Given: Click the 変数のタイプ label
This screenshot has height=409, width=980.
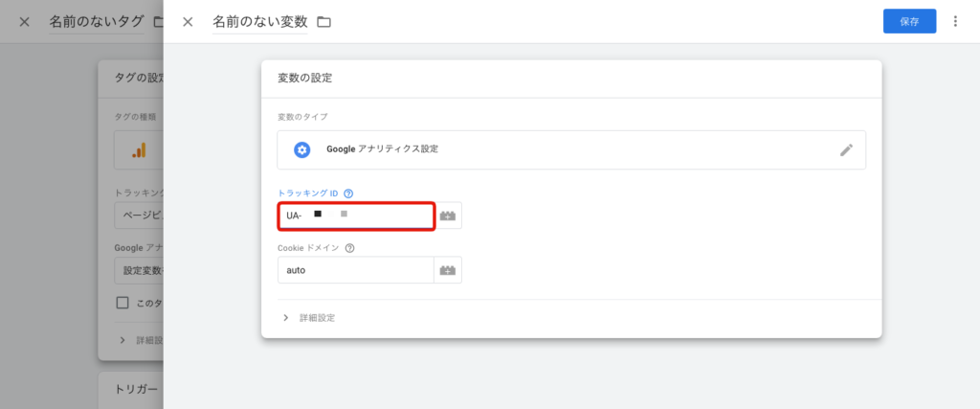Looking at the screenshot, I should click(302, 117).
